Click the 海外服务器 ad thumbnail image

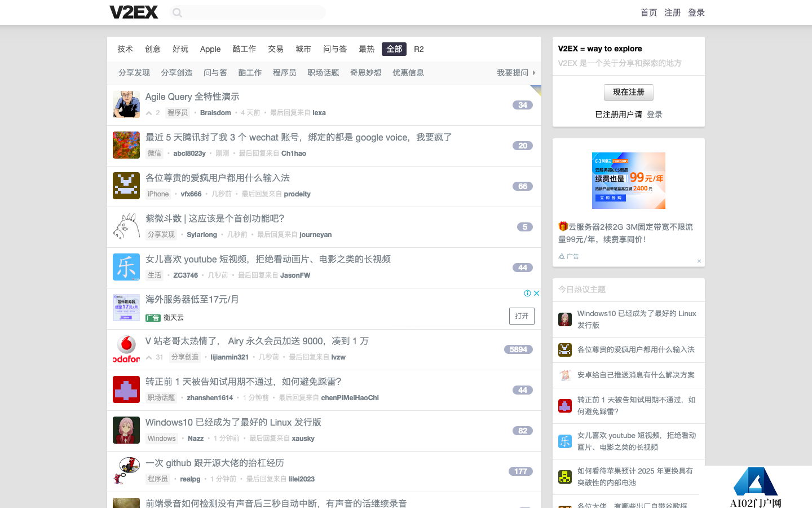(126, 308)
